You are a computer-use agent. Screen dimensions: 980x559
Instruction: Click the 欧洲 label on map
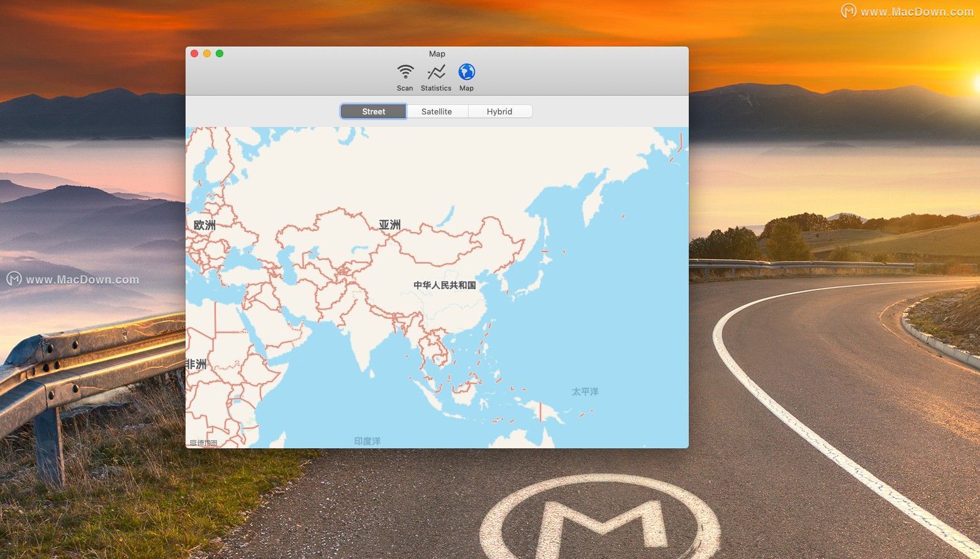click(204, 225)
